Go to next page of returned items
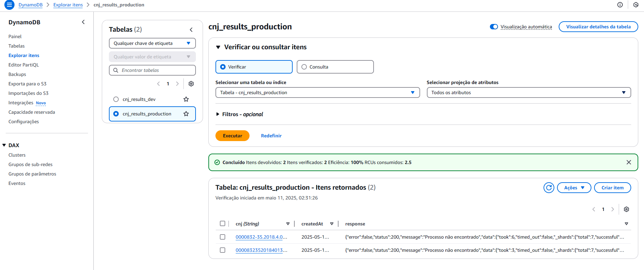 coord(613,209)
